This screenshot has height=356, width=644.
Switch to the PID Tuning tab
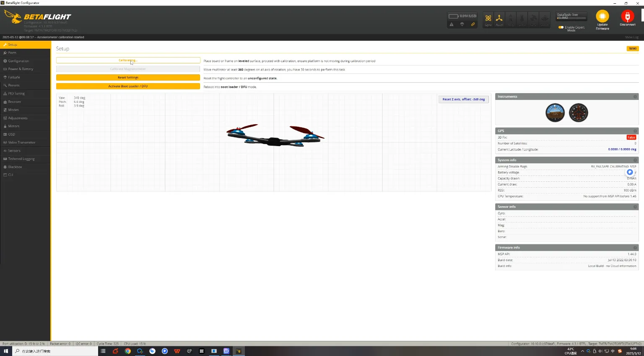coord(16,94)
